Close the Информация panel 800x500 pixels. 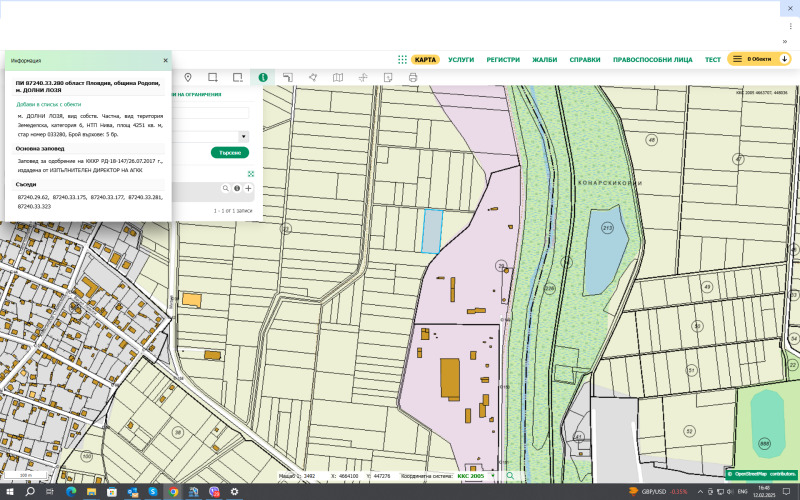coord(165,60)
